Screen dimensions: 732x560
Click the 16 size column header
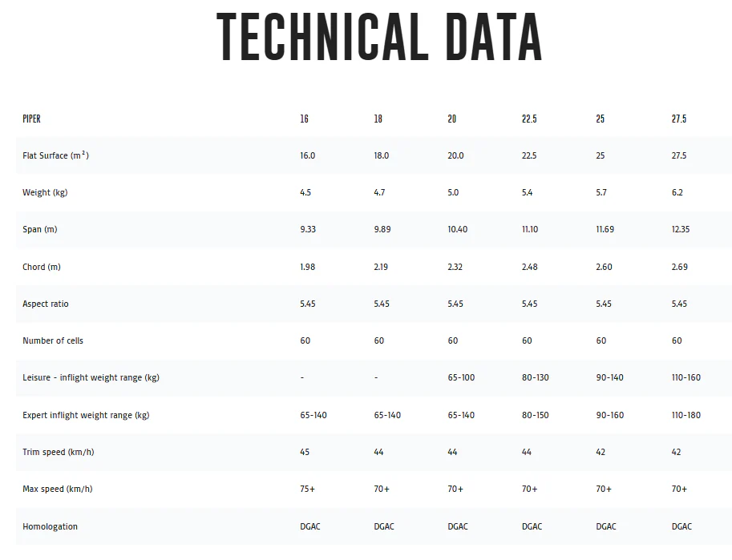tap(305, 119)
